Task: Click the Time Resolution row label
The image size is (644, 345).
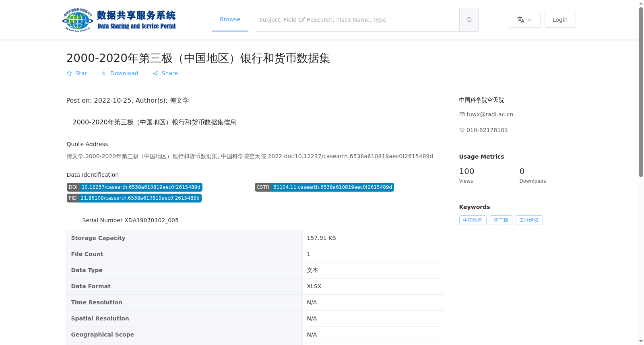Action: tap(97, 302)
